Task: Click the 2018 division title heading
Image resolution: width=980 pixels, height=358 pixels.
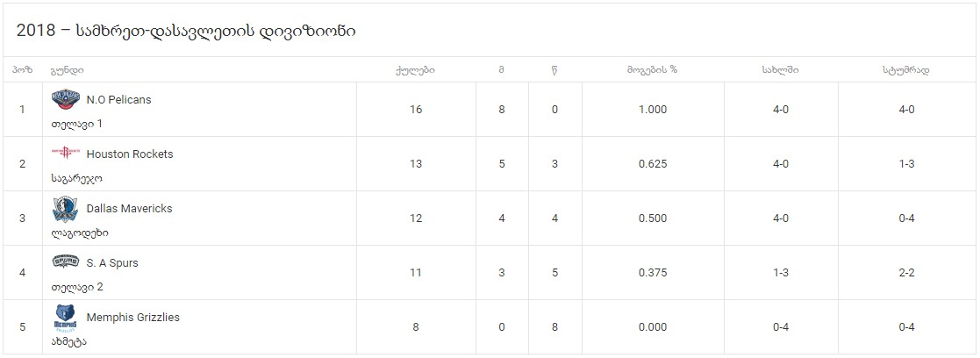Action: click(186, 31)
